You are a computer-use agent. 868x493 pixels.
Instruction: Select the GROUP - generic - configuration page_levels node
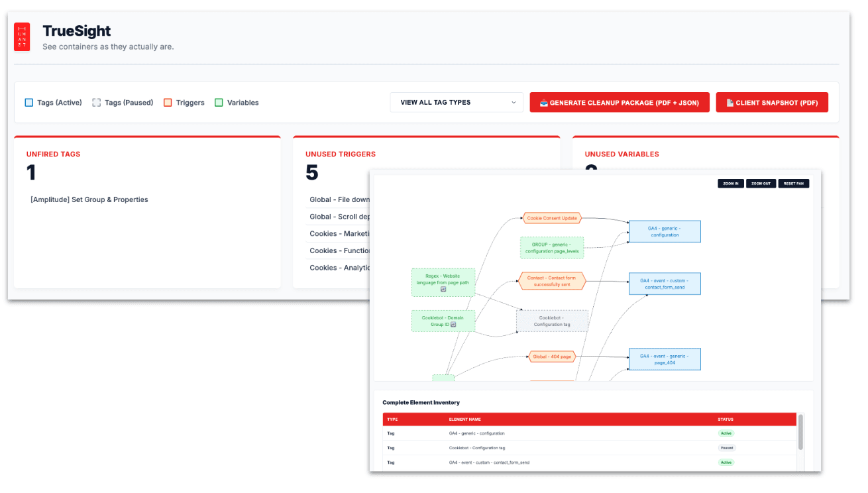coord(552,248)
